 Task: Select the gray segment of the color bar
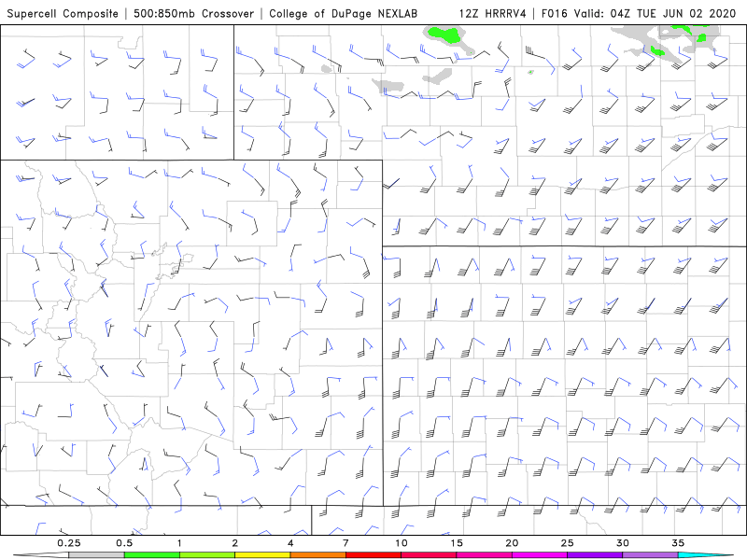(x=96, y=555)
